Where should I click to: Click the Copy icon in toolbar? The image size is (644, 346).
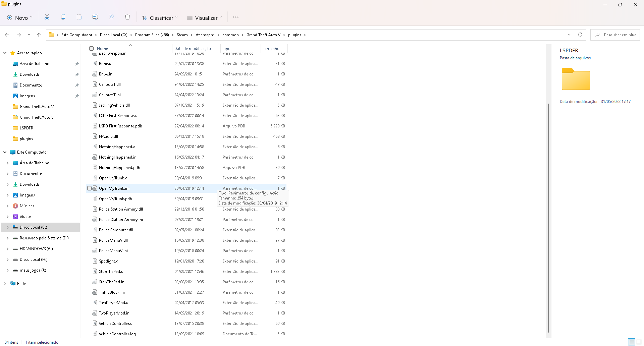[63, 17]
